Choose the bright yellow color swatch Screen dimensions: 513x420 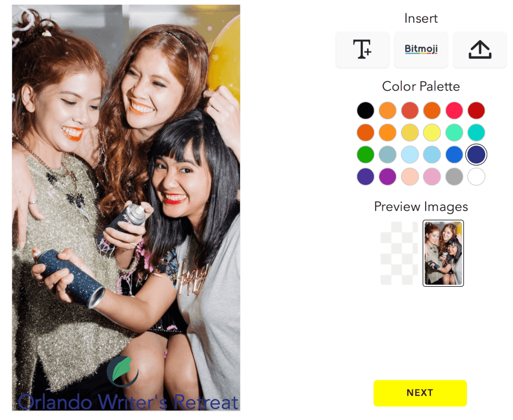coord(432,133)
